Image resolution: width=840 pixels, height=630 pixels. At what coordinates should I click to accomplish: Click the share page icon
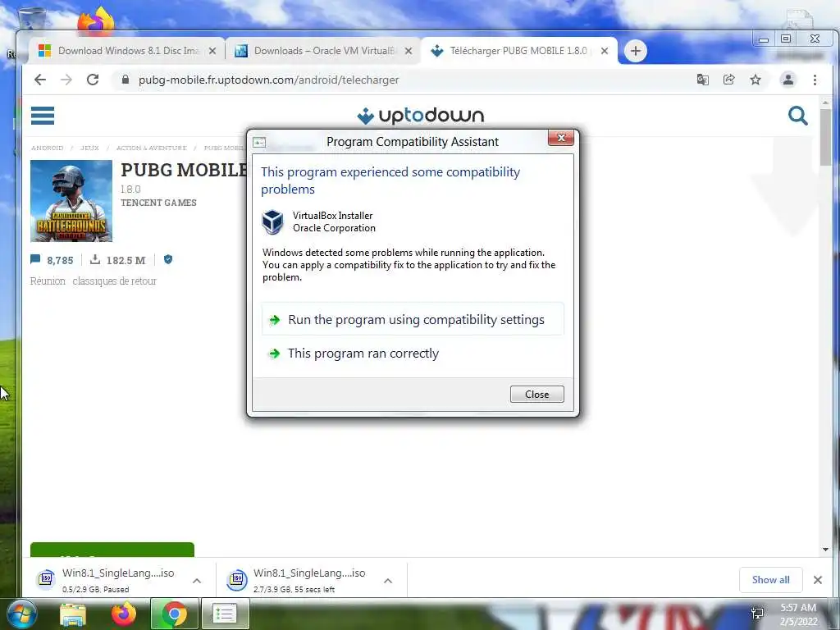pyautogui.click(x=728, y=80)
